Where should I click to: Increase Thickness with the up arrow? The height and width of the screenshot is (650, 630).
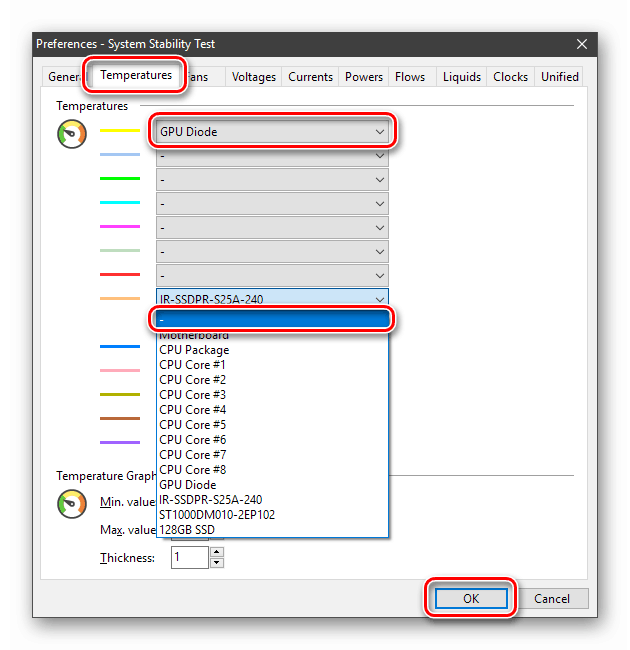coord(217,552)
